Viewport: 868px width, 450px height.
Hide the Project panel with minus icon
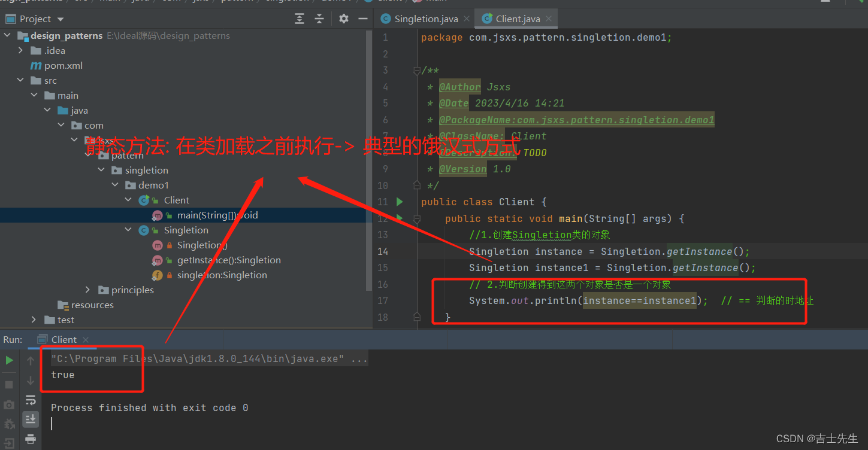pos(362,19)
